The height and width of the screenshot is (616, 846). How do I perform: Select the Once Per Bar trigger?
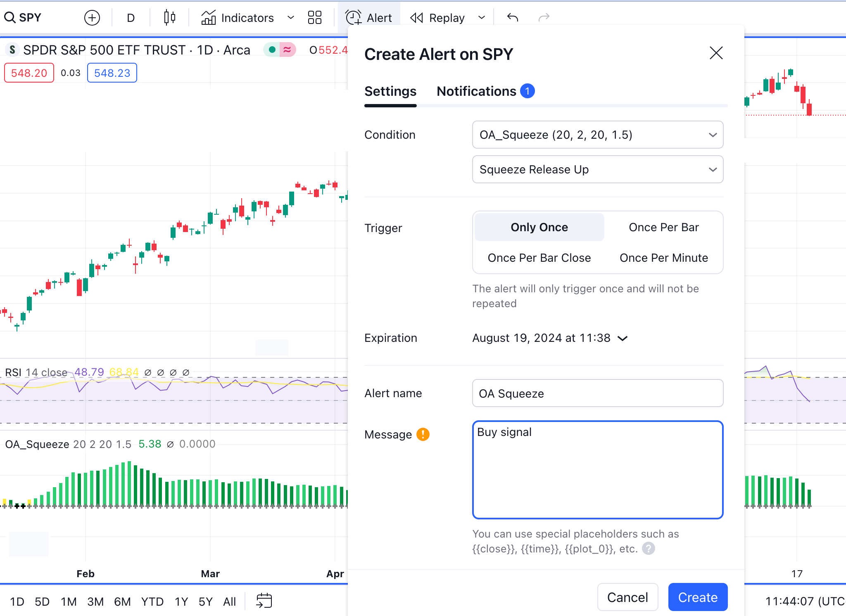point(664,227)
